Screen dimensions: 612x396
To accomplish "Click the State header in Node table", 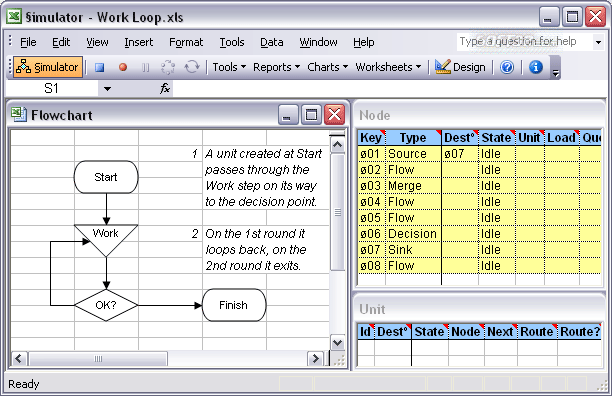I will (496, 138).
